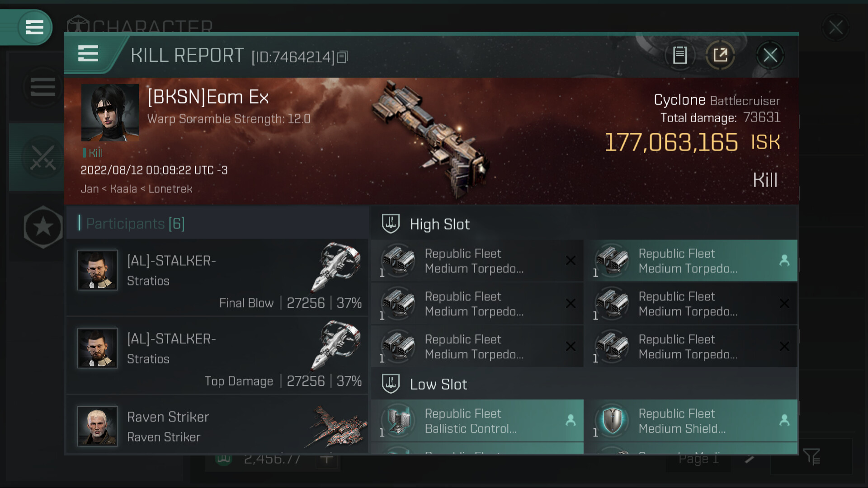Viewport: 868px width, 488px height.
Task: Share the kill report externally
Action: tap(720, 55)
